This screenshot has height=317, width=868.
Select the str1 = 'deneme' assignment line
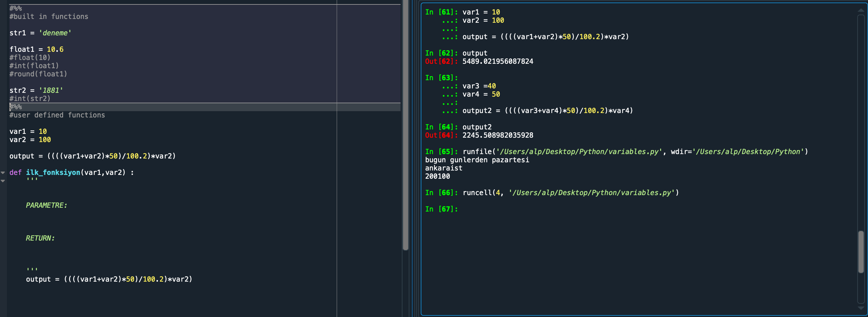pos(40,33)
